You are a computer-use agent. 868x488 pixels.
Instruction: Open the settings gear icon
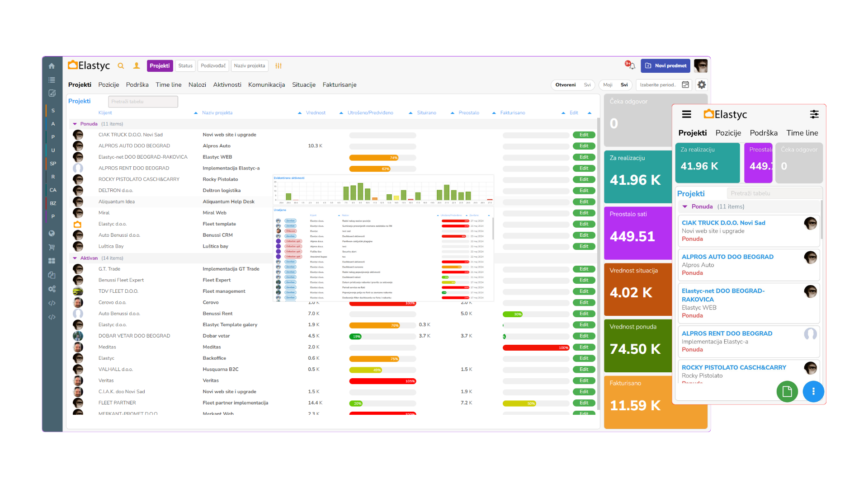click(702, 85)
